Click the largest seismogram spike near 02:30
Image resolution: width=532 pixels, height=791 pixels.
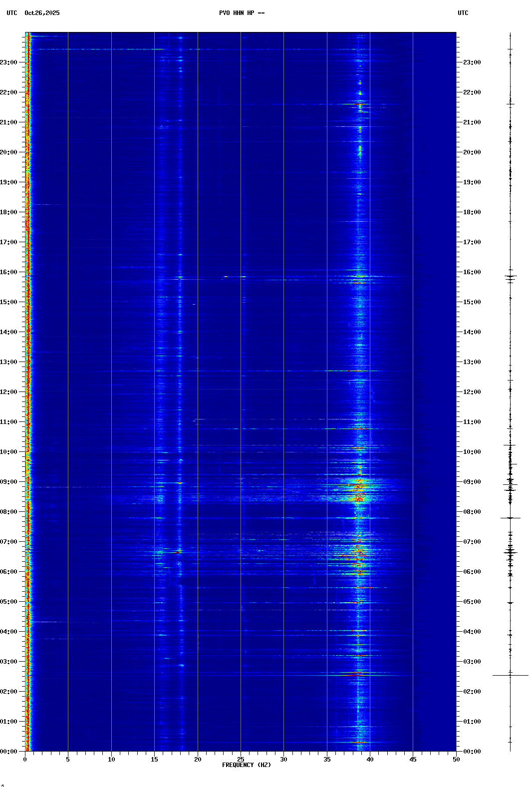[x=510, y=675]
